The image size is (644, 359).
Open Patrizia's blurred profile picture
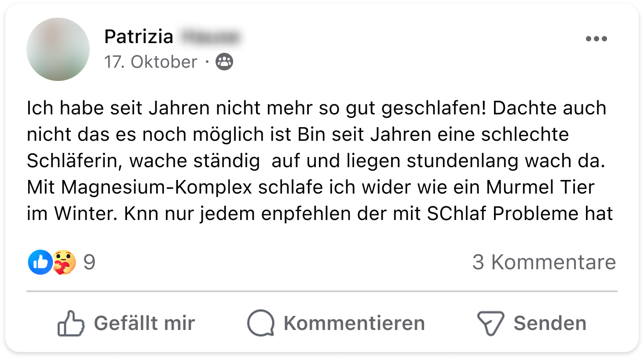point(58,49)
